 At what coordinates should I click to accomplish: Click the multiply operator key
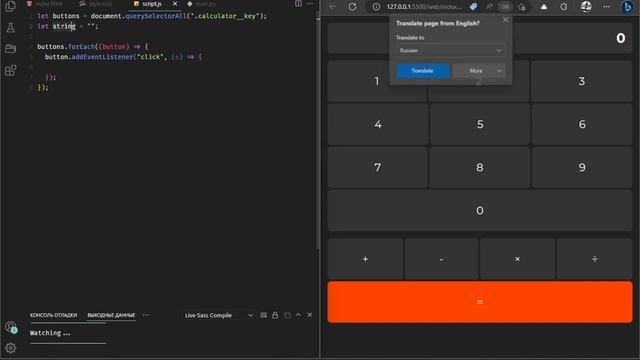(517, 259)
